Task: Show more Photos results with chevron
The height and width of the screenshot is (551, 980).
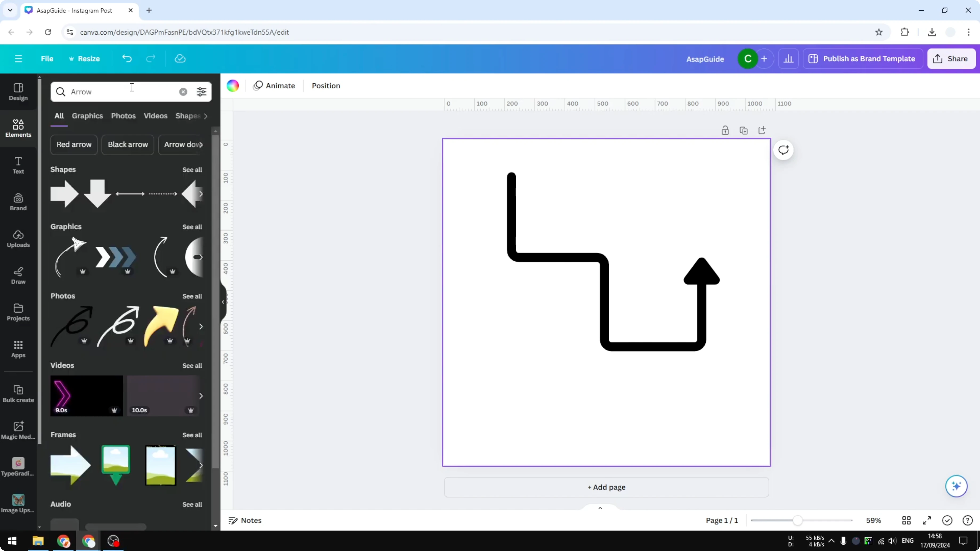Action: point(201,327)
